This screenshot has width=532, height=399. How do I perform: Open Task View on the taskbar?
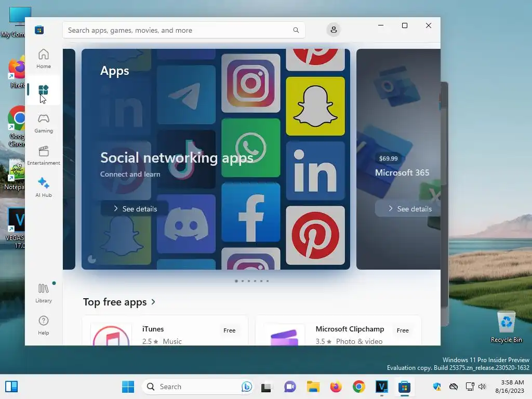coord(266,387)
